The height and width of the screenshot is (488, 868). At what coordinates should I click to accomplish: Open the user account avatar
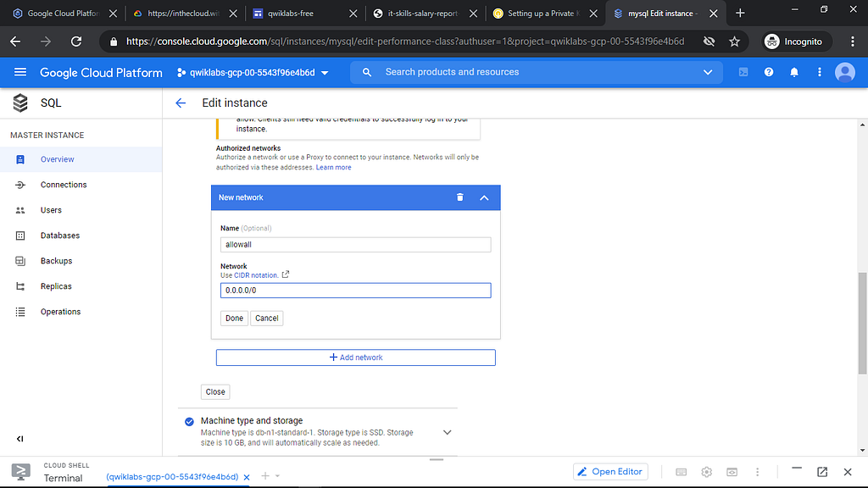[845, 73]
